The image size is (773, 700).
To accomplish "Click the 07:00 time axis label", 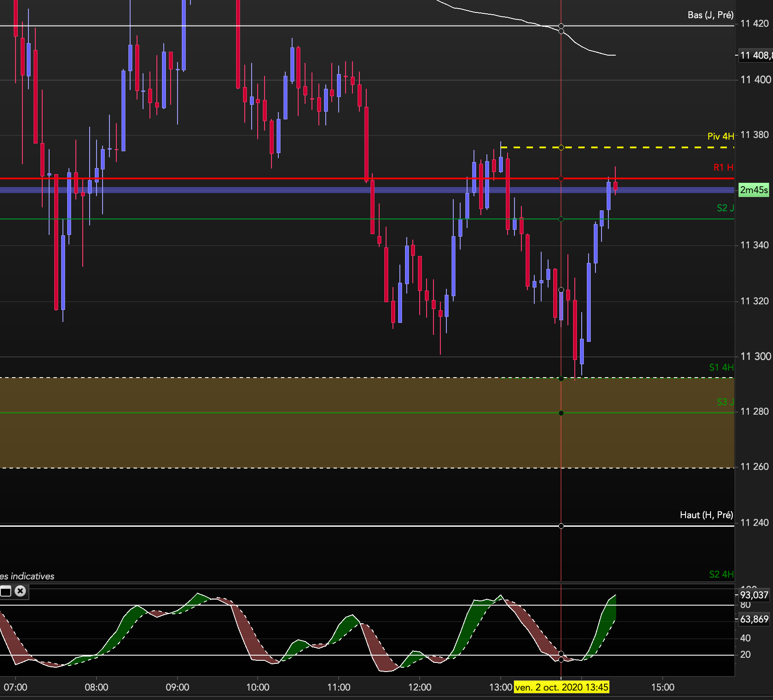I will pos(16,687).
